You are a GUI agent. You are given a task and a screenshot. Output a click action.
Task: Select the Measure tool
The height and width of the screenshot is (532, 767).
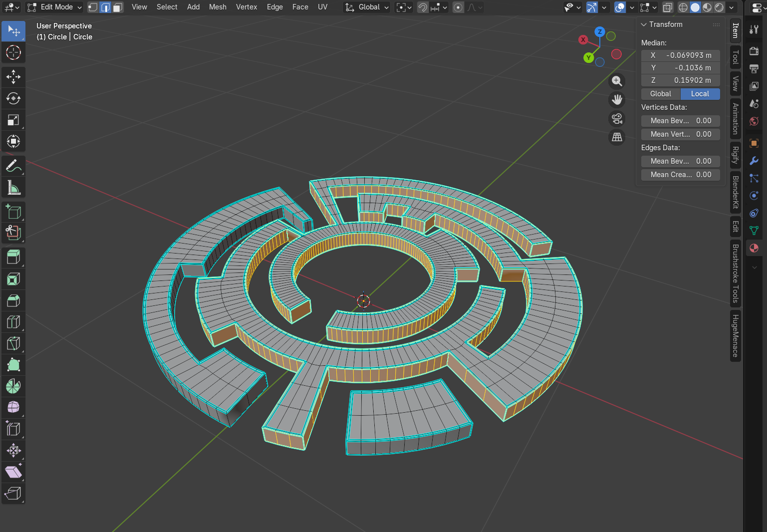click(x=13, y=187)
